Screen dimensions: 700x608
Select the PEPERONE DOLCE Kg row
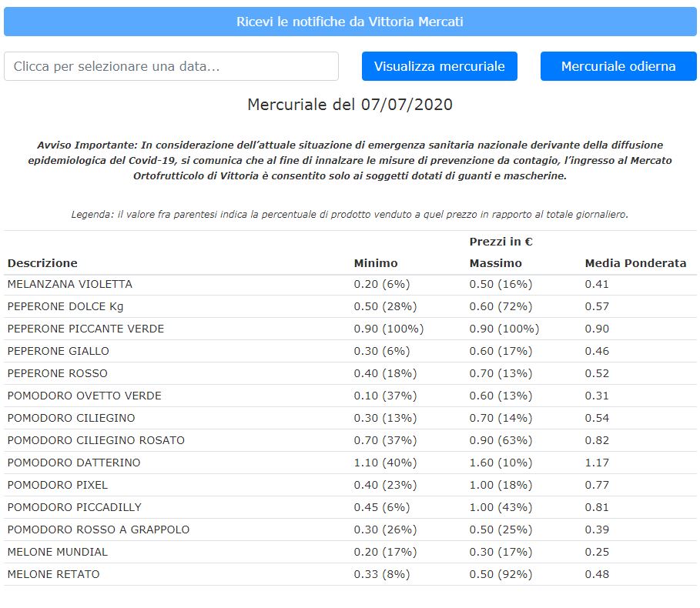[x=65, y=306]
